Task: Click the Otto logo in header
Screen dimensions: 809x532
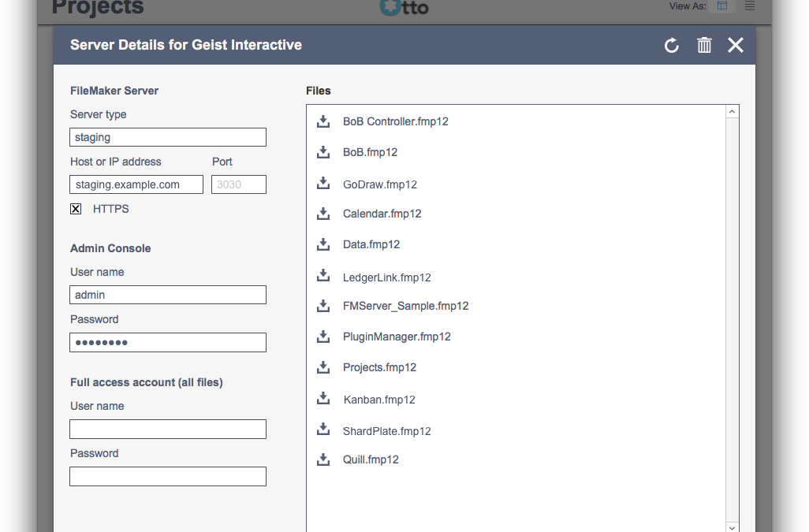Action: pos(404,7)
